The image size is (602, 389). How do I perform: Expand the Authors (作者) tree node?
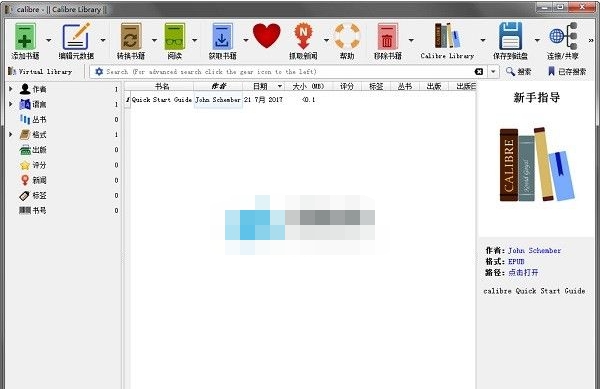coord(11,89)
